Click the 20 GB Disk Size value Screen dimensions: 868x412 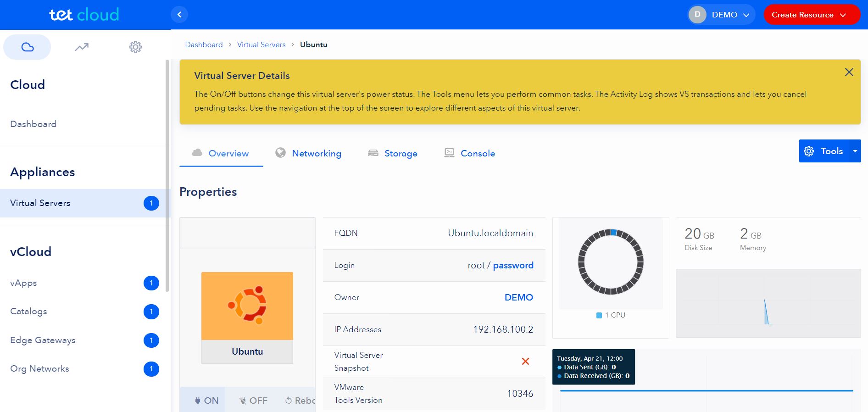[x=699, y=234]
